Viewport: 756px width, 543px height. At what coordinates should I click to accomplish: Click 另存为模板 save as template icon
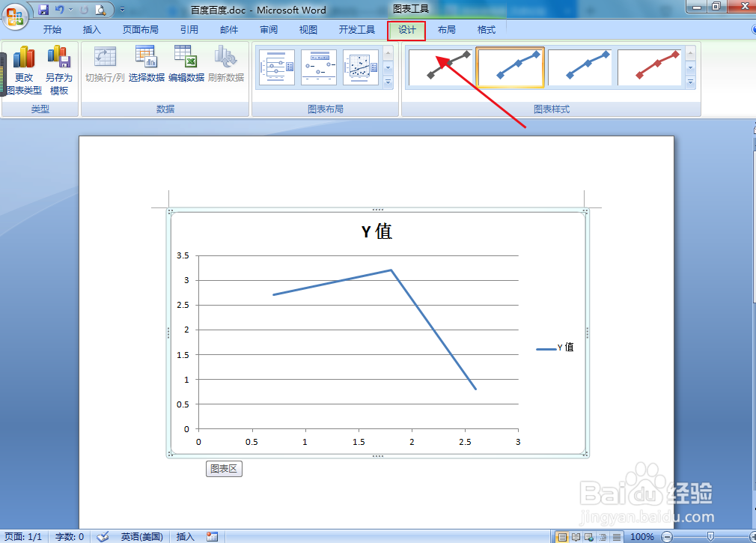(59, 70)
